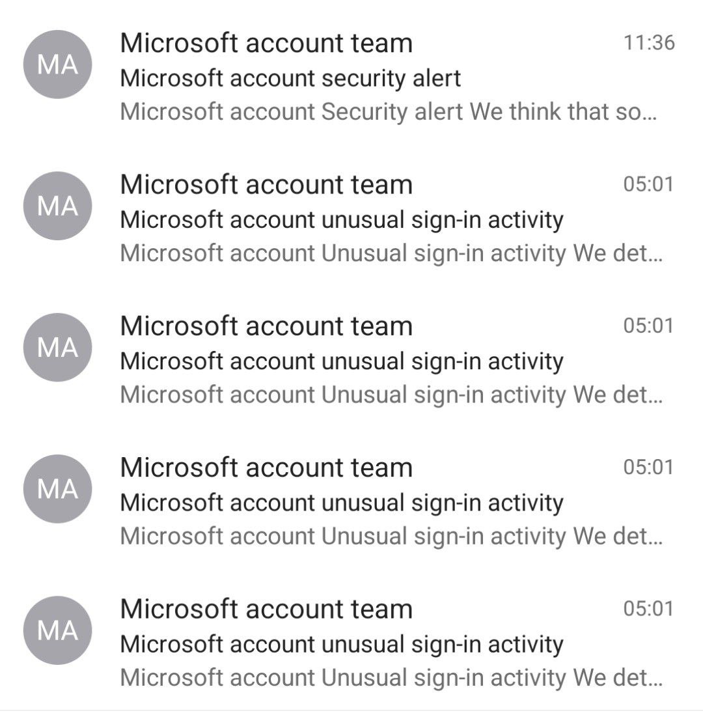703x728 pixels.
Task: Click the preview text of the last email
Action: point(391,678)
